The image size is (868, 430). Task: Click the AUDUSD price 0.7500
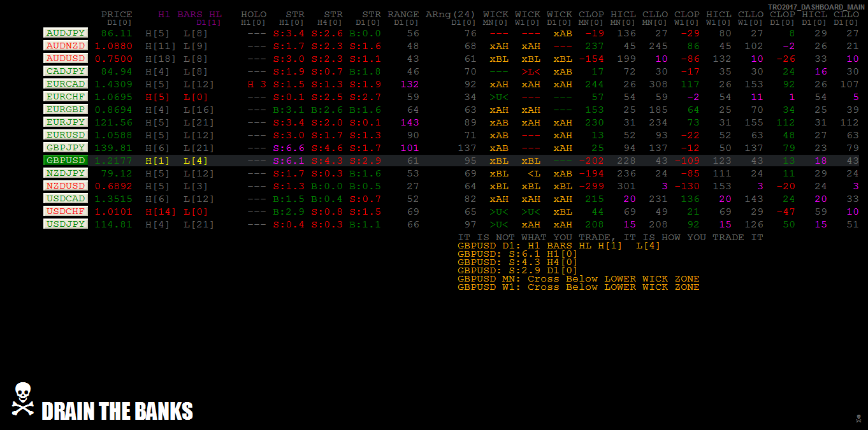(x=113, y=59)
